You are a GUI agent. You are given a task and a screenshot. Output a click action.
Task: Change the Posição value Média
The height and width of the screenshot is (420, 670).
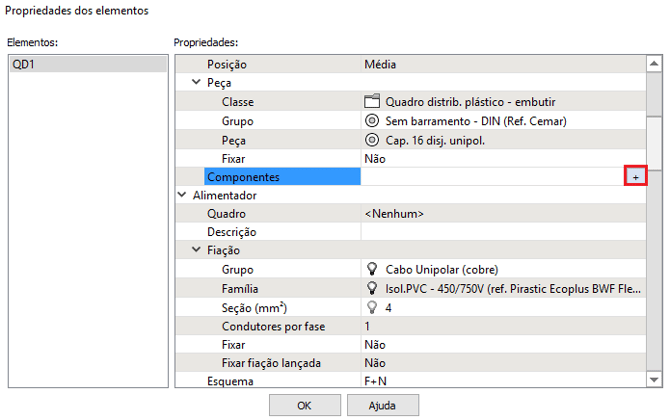click(x=502, y=64)
